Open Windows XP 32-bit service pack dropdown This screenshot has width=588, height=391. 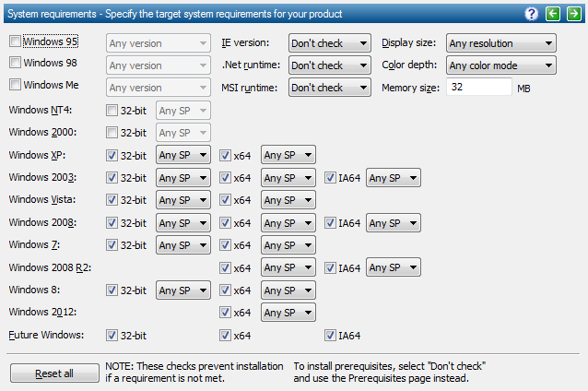point(183,155)
